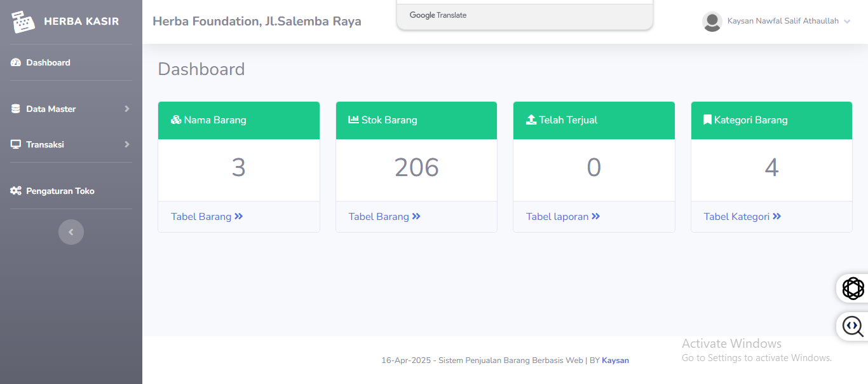The width and height of the screenshot is (868, 384).
Task: Open Tabel Kategori link
Action: 742,217
